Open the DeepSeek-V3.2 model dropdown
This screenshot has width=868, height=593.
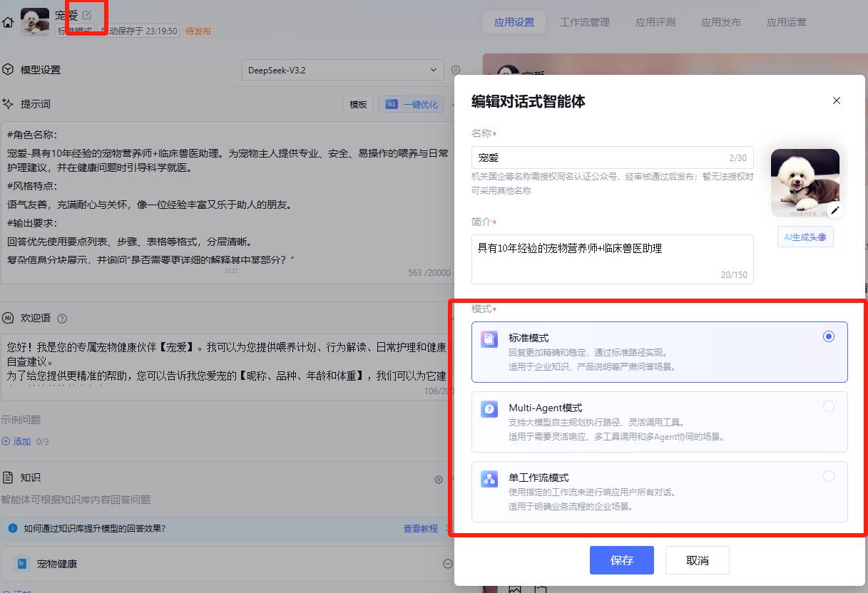(x=434, y=70)
